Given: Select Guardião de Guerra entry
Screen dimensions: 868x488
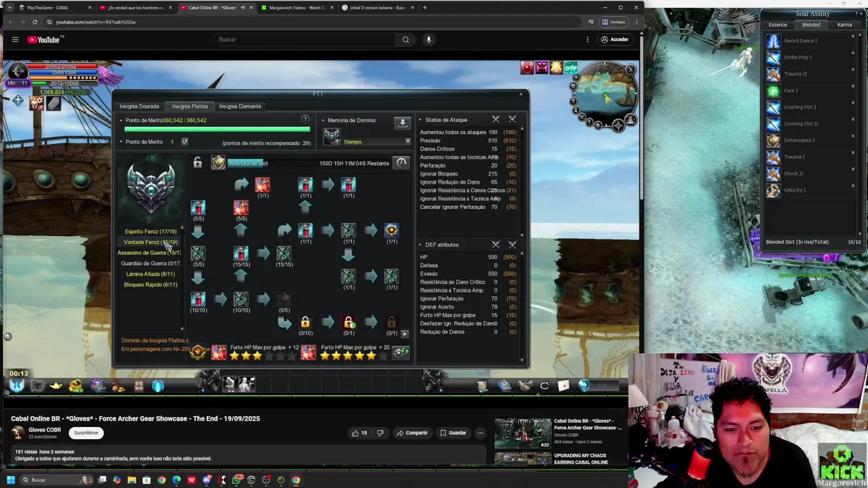Looking at the screenshot, I should tap(150, 263).
